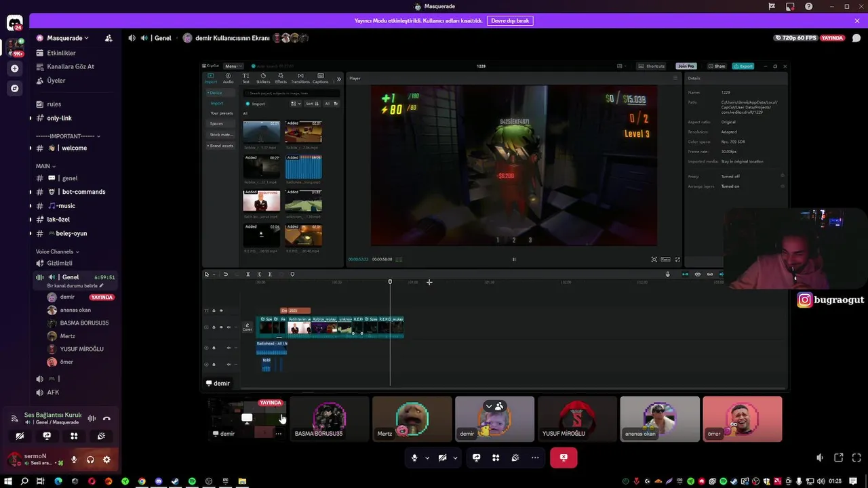Image resolution: width=868 pixels, height=488 pixels.
Task: Toggle camera in the bottom call bar
Action: (x=442, y=457)
